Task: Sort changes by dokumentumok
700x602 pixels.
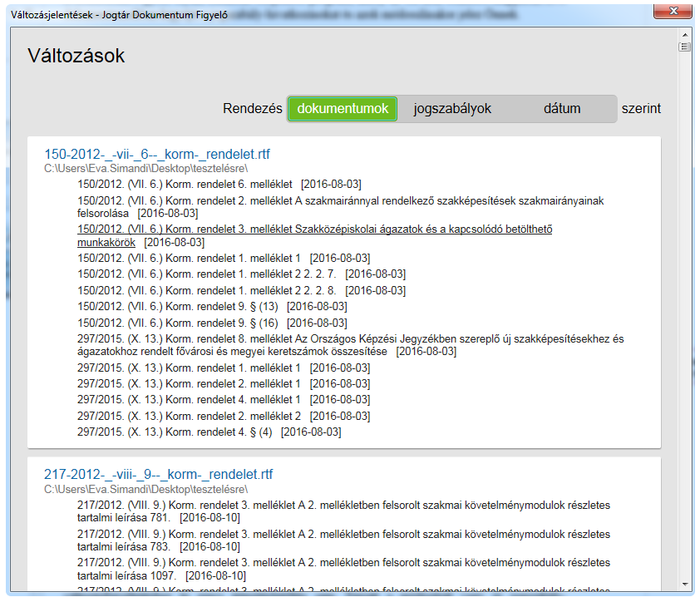Action: click(x=343, y=109)
